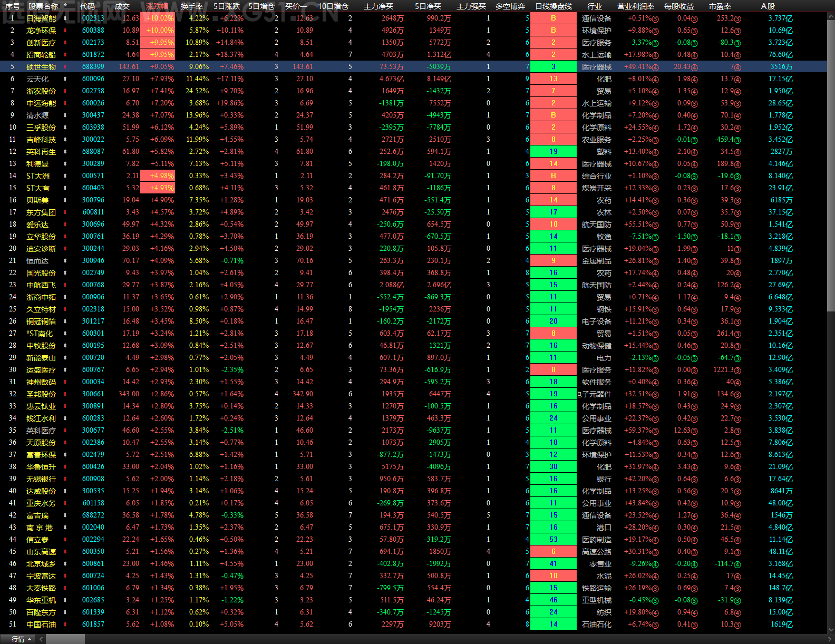This screenshot has height=644, width=835.
Task: Click the A股 column header
Action: click(x=768, y=6)
